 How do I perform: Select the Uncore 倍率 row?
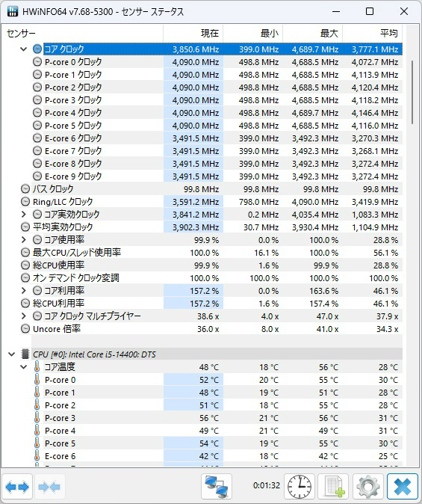[x=211, y=329]
